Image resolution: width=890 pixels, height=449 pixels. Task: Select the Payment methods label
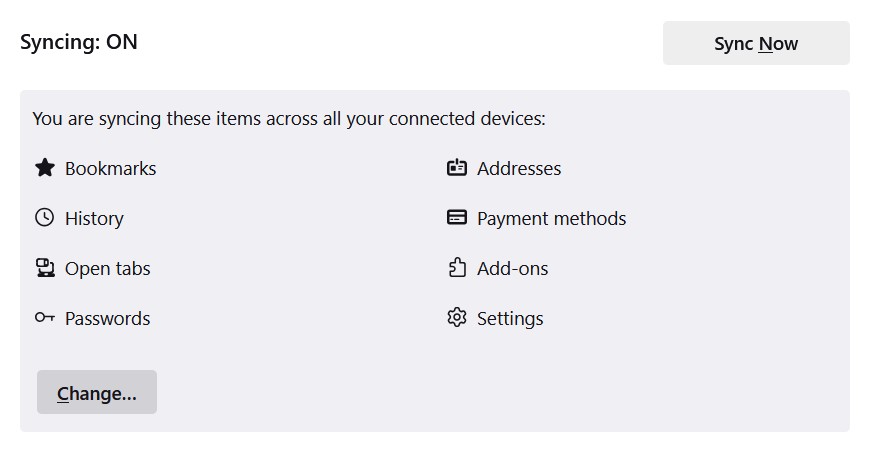click(552, 219)
